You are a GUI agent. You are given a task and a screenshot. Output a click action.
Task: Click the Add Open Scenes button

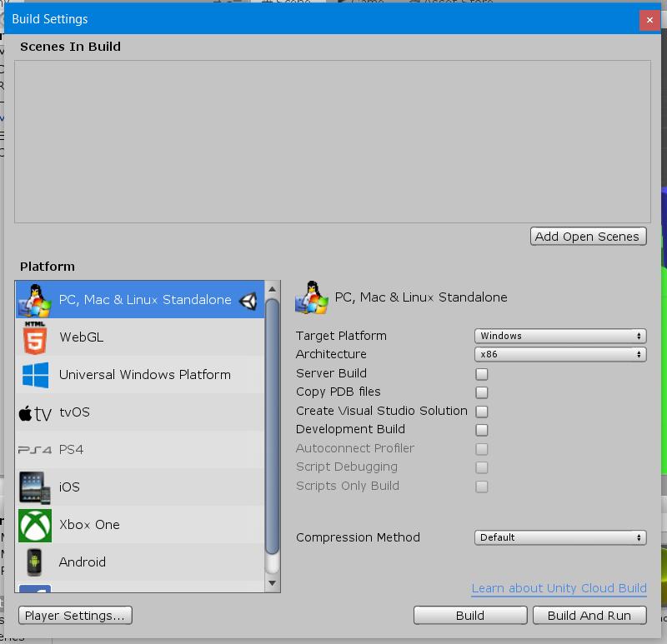[x=588, y=237]
